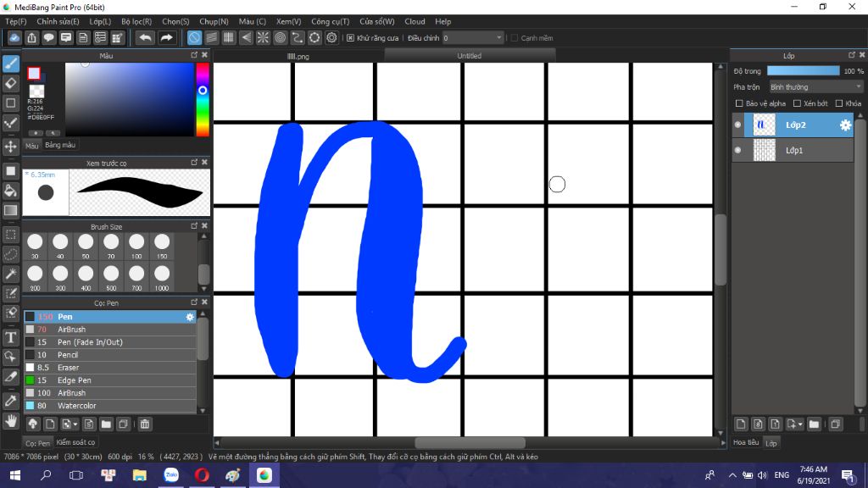Viewport: 868px width, 488px height.
Task: Select the Eraser tool in left toolbar
Action: tap(10, 84)
